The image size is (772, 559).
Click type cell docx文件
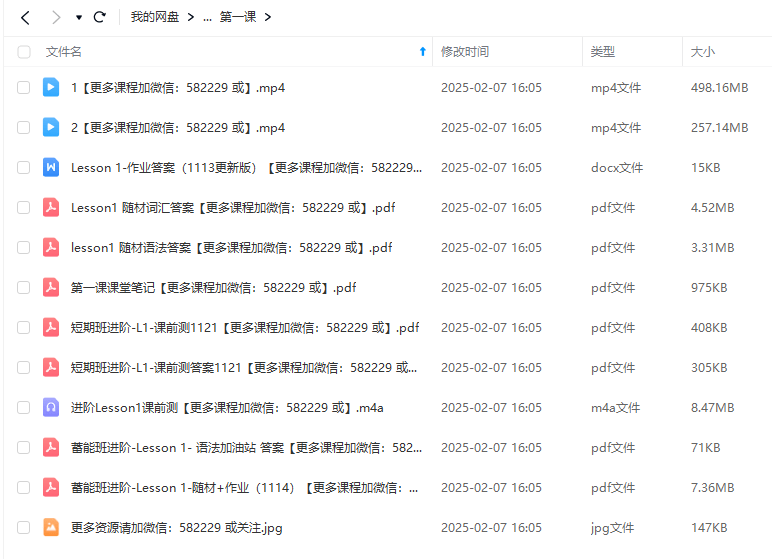pyautogui.click(x=617, y=167)
